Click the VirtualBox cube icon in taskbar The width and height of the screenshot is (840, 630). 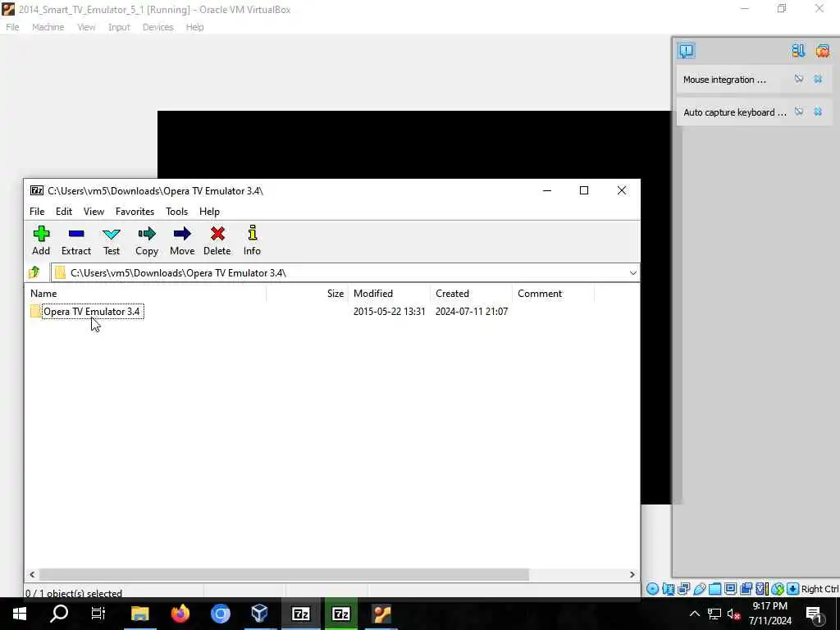260,614
